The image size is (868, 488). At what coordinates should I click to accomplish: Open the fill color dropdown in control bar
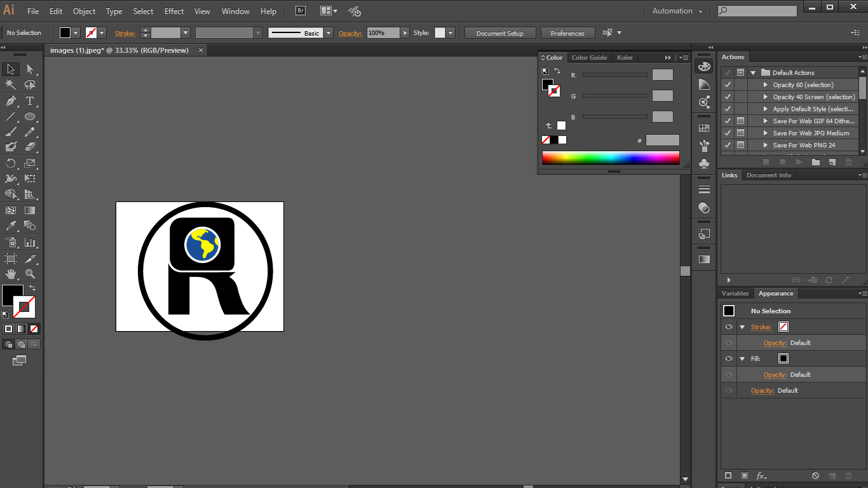point(76,33)
